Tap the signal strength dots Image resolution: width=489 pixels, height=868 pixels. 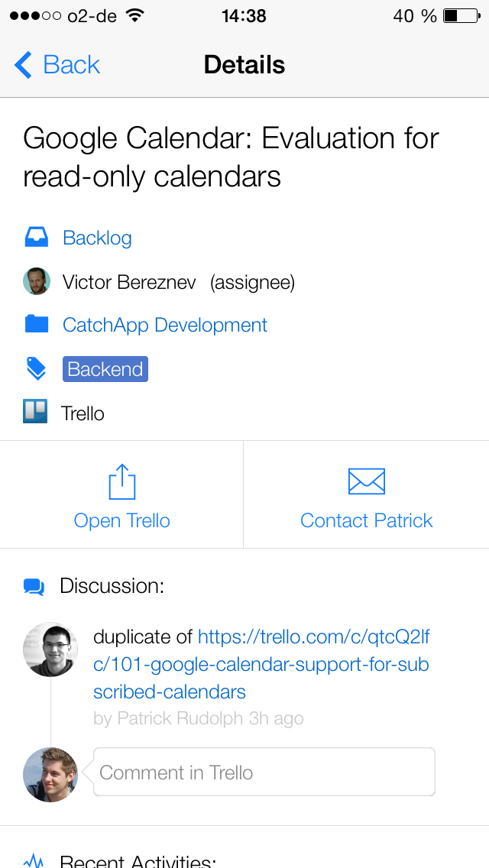[x=35, y=16]
